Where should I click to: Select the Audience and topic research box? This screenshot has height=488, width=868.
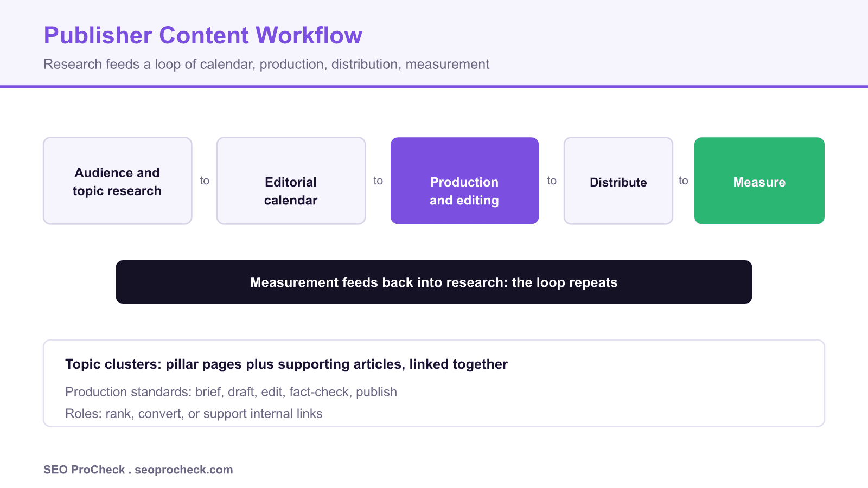tap(118, 181)
